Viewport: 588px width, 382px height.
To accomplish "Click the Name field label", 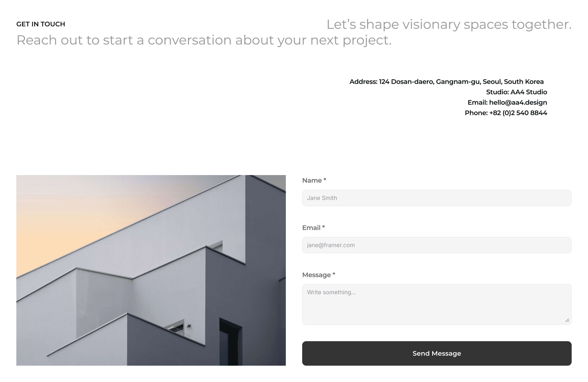I will [314, 181].
